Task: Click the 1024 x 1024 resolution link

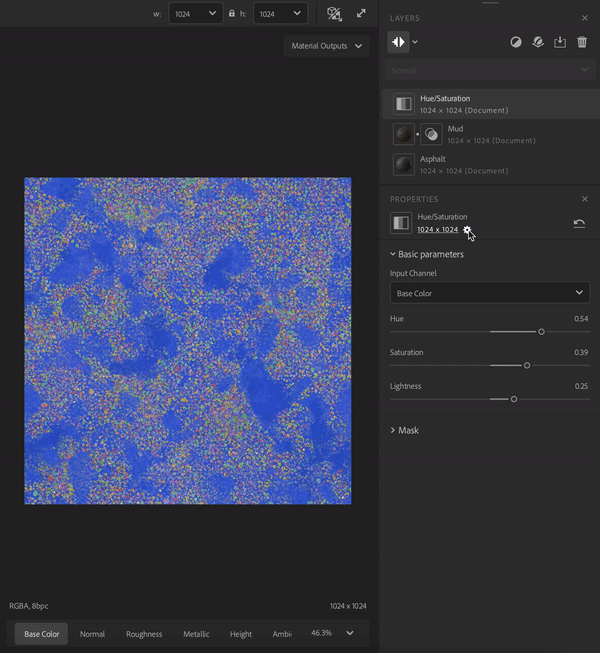Action: [x=437, y=230]
